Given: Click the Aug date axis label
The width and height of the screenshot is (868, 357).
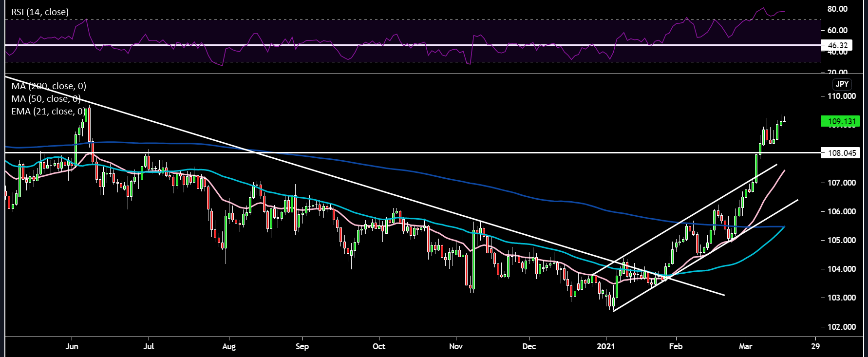Looking at the screenshot, I should click(228, 346).
